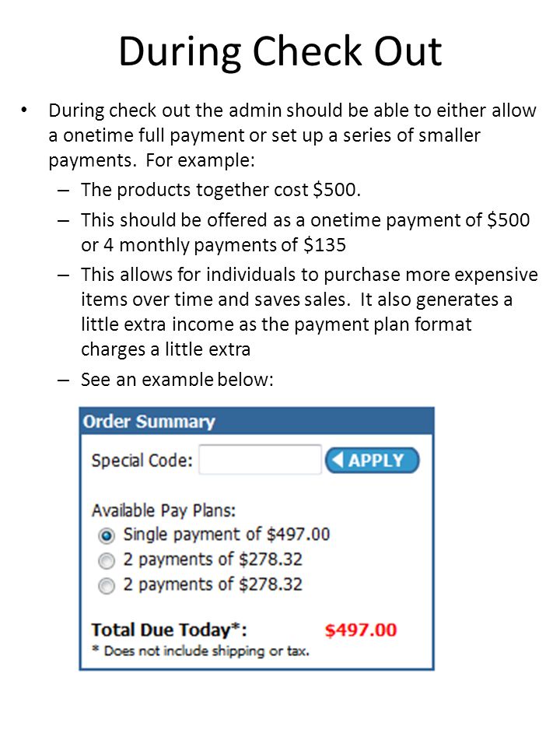Click the Total Due Today label
Screen dimensions: 560x747
tap(170, 630)
